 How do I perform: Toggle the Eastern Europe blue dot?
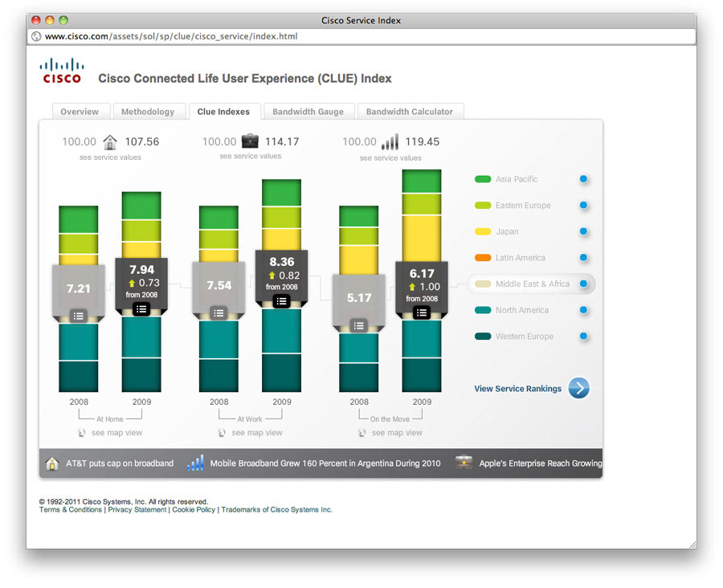click(583, 205)
